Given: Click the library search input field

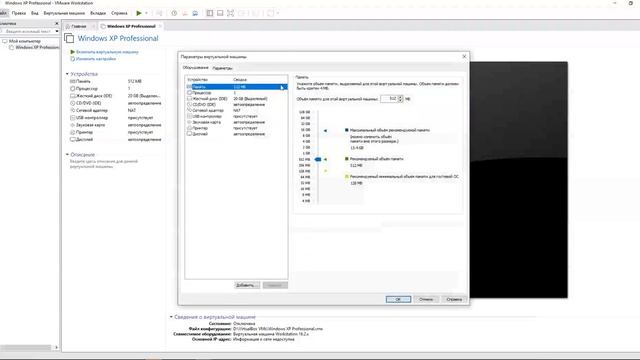Looking at the screenshot, I should pyautogui.click(x=27, y=31).
